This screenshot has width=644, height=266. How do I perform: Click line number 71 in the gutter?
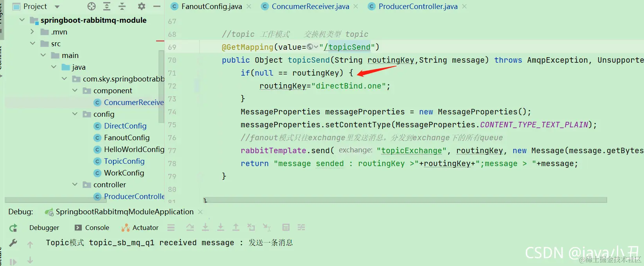[x=172, y=73]
